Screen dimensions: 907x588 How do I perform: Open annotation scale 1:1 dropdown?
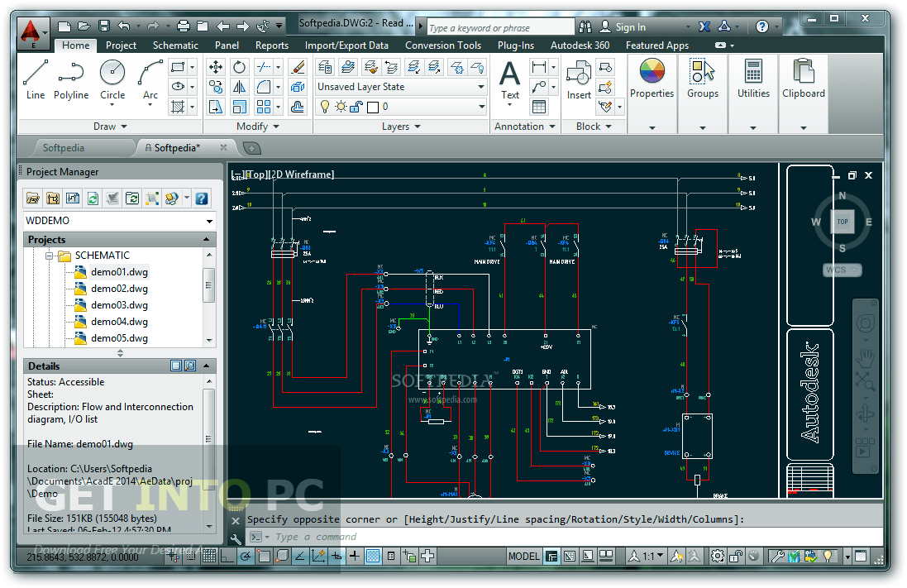coord(653,557)
